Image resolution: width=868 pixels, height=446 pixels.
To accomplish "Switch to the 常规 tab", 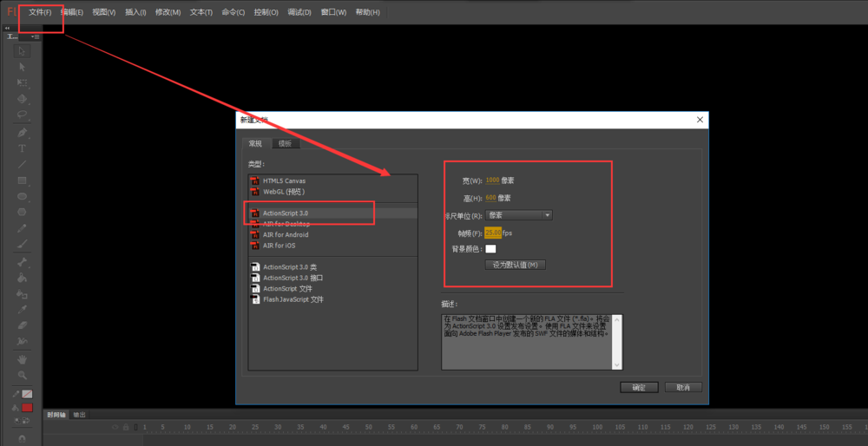I will (x=256, y=143).
